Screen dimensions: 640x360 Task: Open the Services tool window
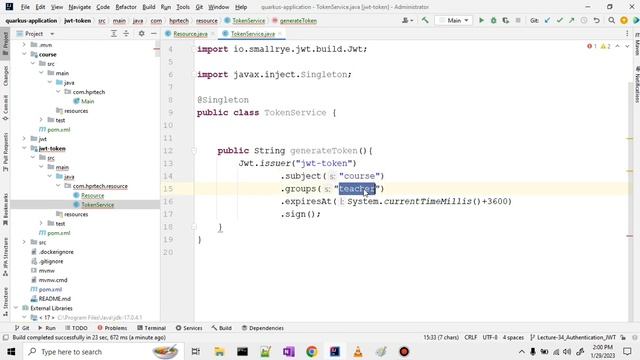coord(189,328)
